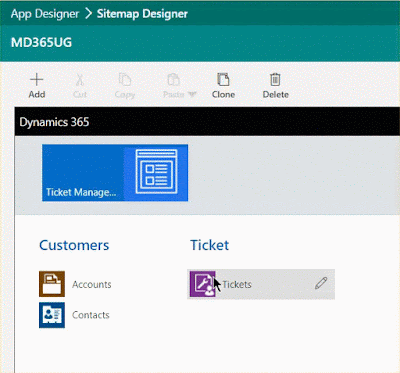Click the Paste clipboard icon
This screenshot has height=373, width=400.
(173, 80)
